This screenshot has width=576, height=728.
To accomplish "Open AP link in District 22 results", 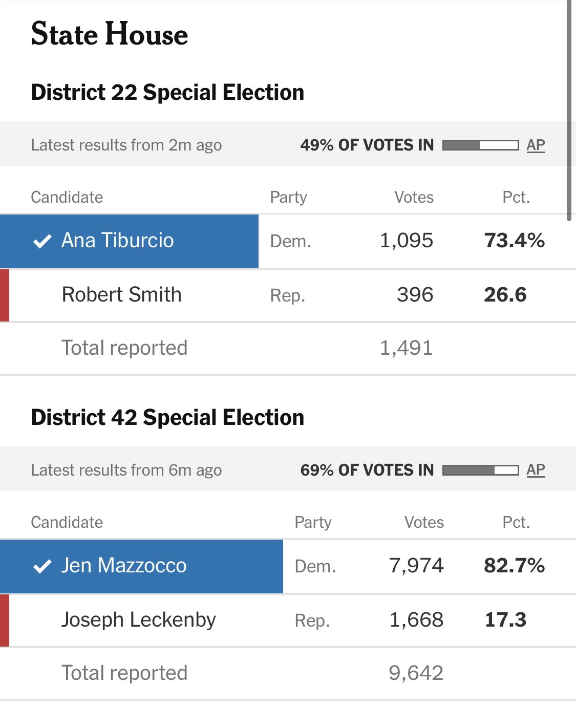I will (x=536, y=145).
